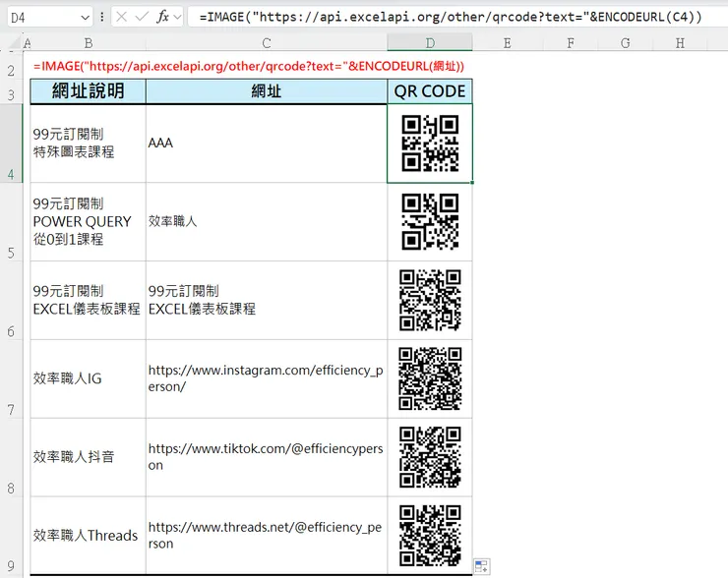Open the Name Box dropdown arrow
This screenshot has height=578, width=728.
(x=85, y=18)
